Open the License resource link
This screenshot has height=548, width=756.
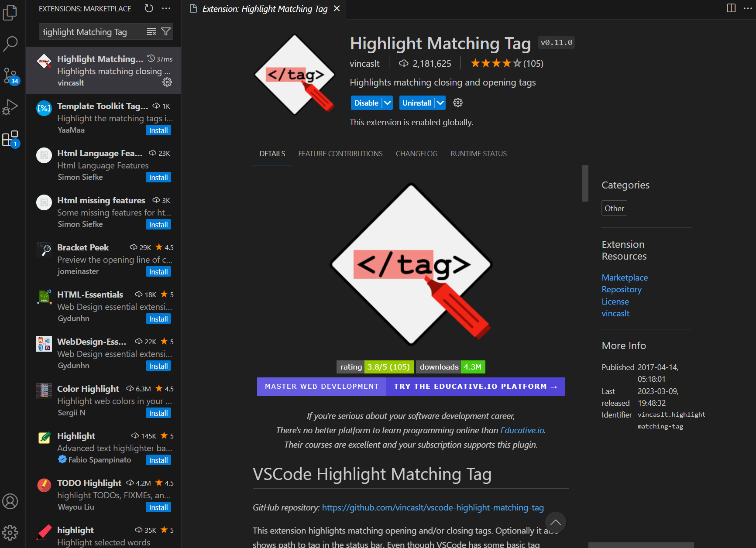click(x=615, y=301)
